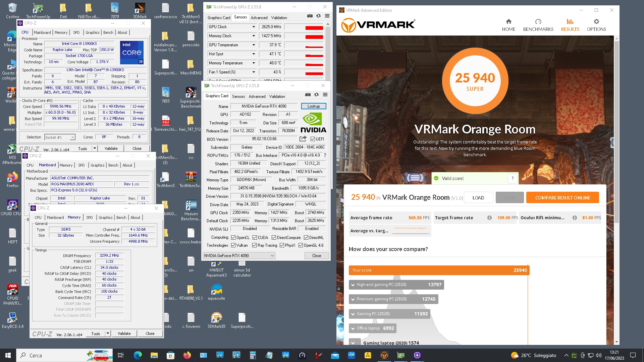Click the Bus Interface question mark icon

[325, 155]
